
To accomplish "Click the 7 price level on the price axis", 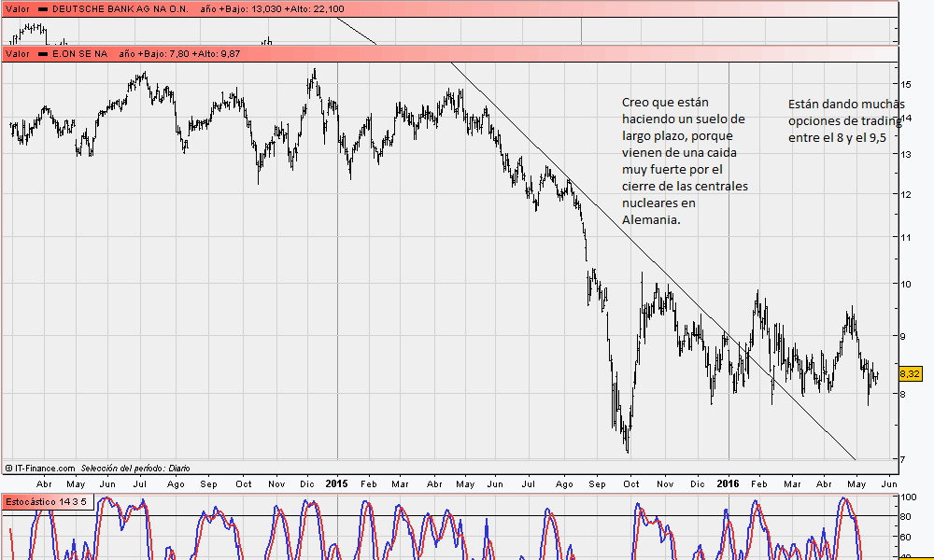I will (x=902, y=458).
